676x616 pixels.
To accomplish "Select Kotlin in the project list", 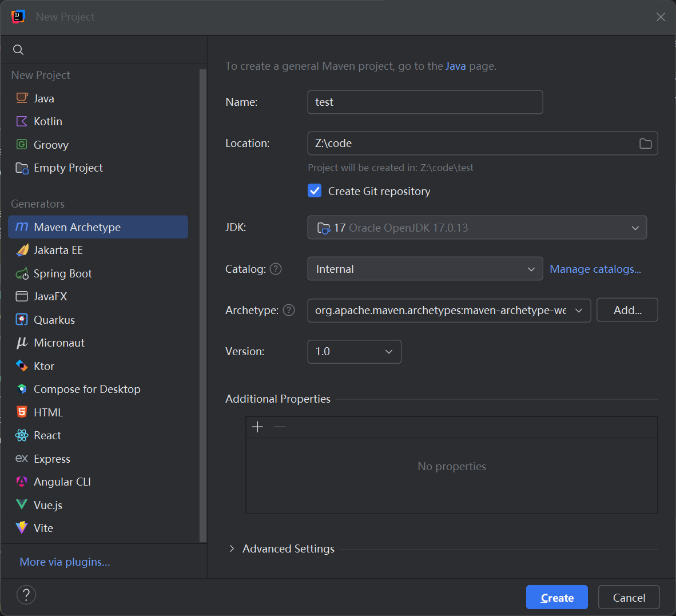I will (x=48, y=122).
